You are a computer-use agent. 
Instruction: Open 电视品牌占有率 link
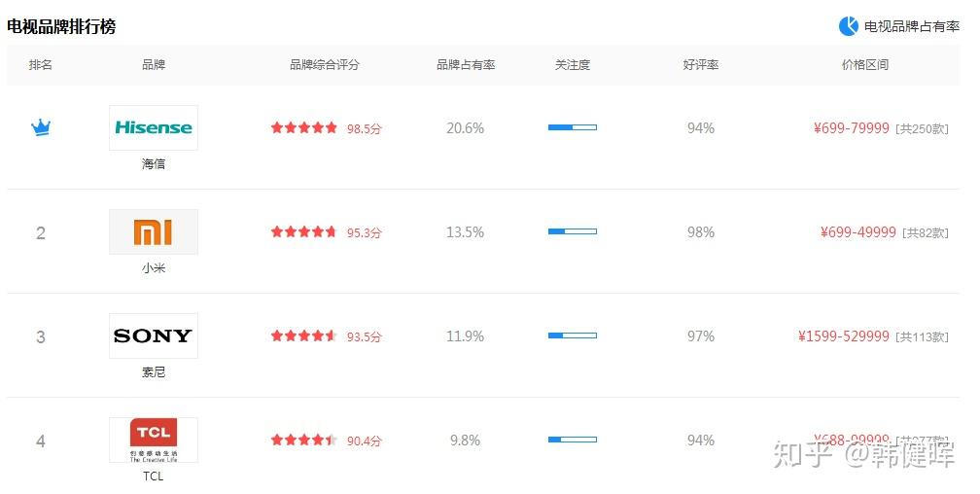click(912, 26)
